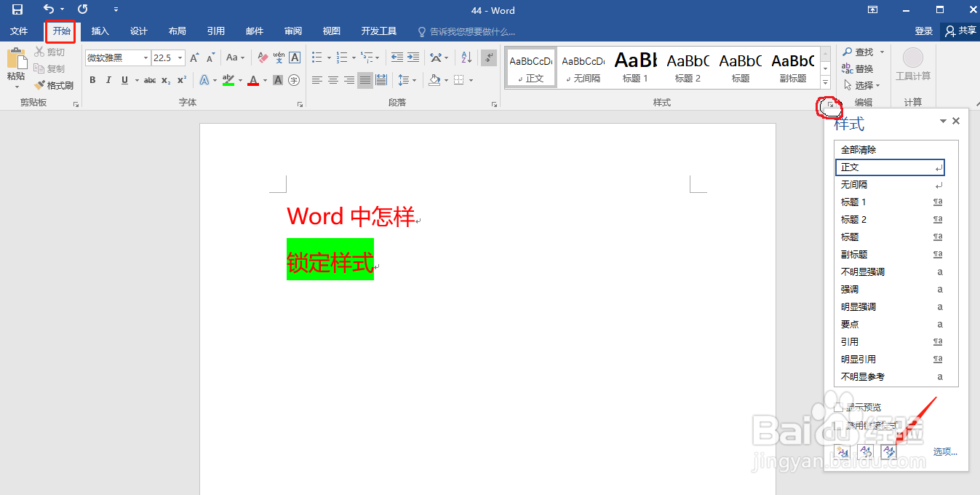Toggle justify alignment

click(x=365, y=80)
